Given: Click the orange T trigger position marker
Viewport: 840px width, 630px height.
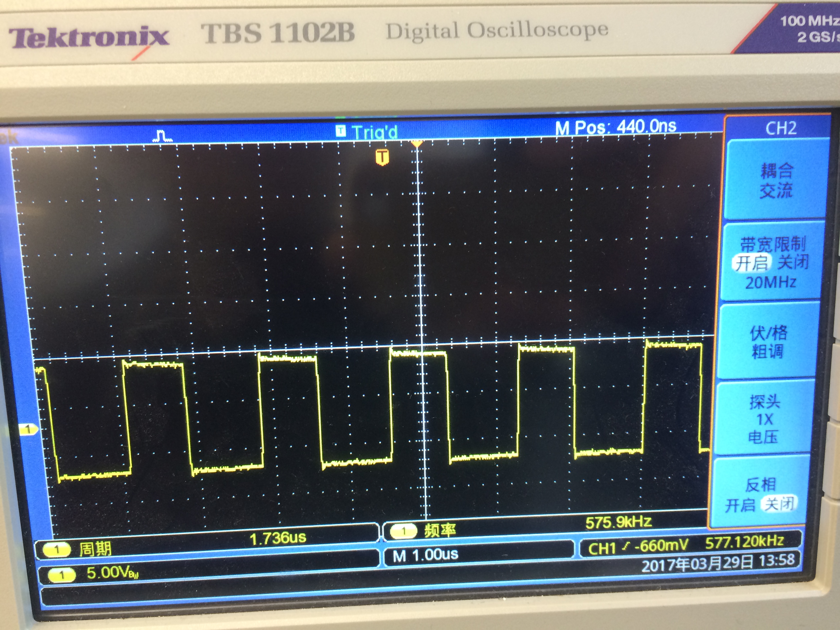Looking at the screenshot, I should 382,157.
